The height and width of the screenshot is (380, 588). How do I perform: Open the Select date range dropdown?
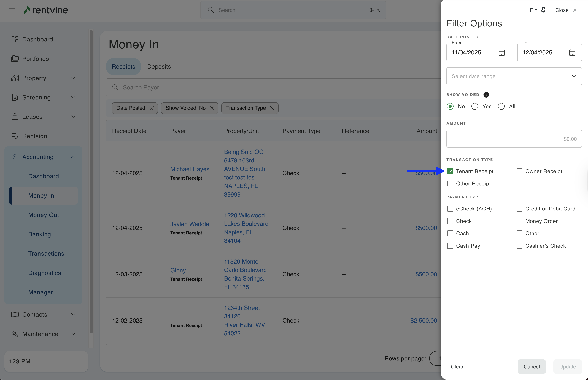coord(514,76)
